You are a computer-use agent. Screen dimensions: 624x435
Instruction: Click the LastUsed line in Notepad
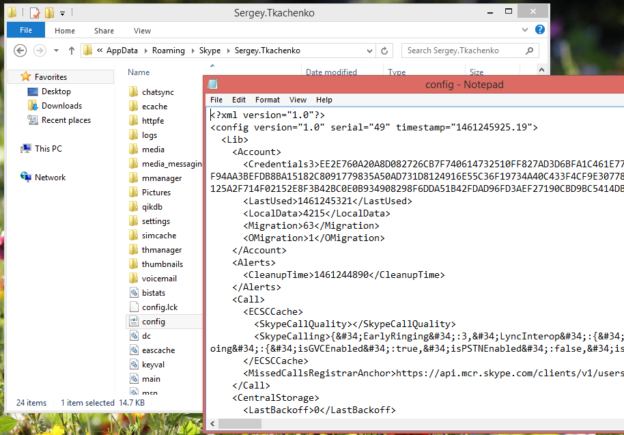pyautogui.click(x=328, y=201)
